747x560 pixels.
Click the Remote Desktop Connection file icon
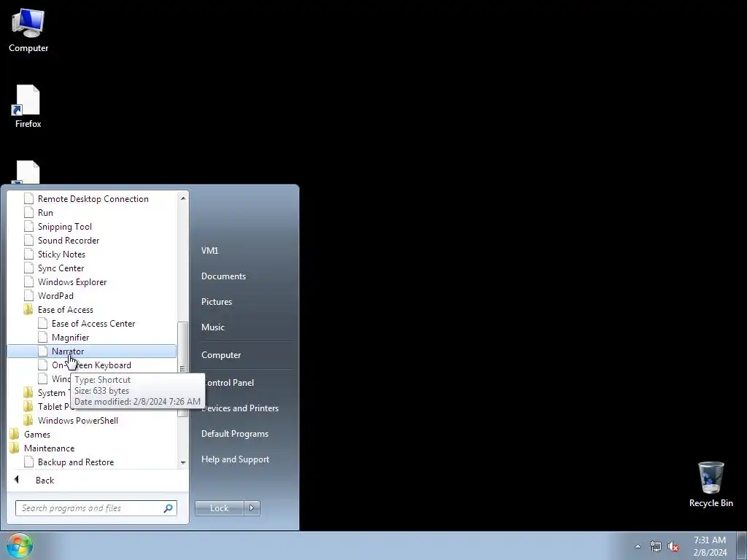pyautogui.click(x=28, y=198)
